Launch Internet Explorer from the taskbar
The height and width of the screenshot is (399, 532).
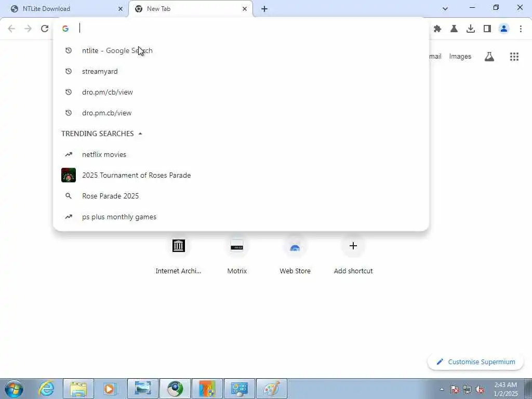coord(46,389)
